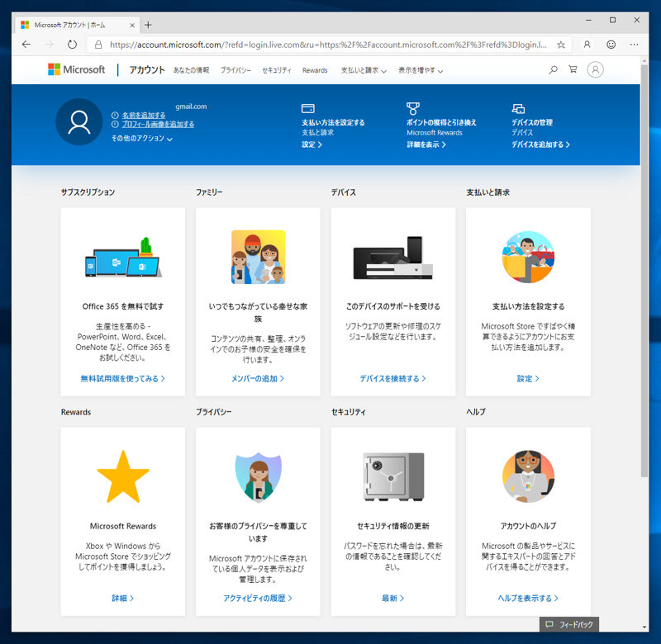Click 詳細を表示 under Microsoft Rewards
This screenshot has width=661, height=644.
(426, 144)
